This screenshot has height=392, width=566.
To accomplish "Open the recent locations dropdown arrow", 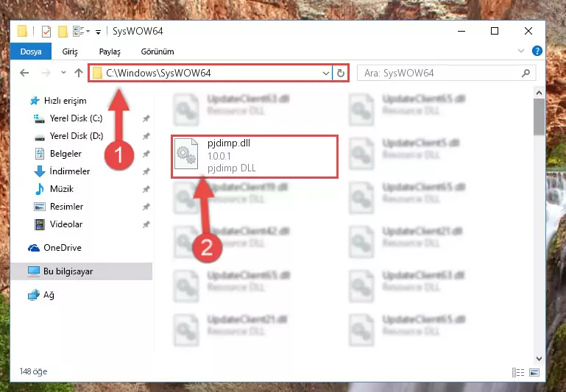I will [63, 73].
